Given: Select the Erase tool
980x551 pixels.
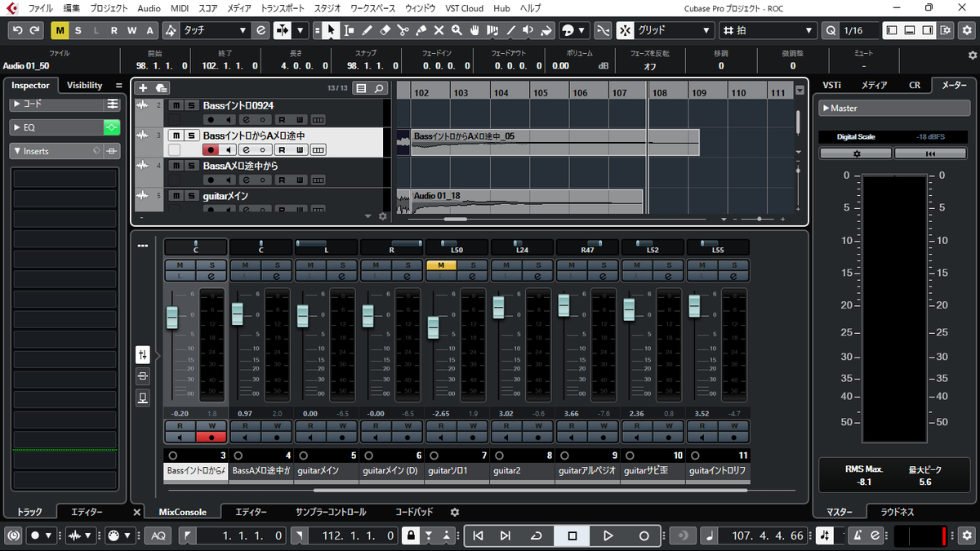Looking at the screenshot, I should (385, 30).
